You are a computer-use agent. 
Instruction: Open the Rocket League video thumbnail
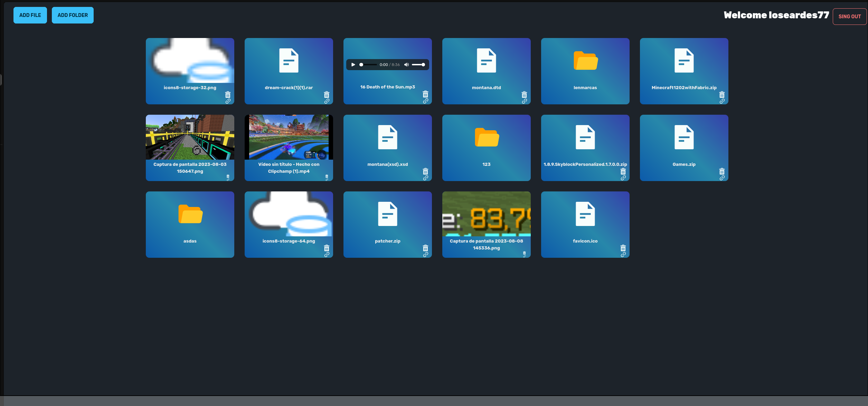(289, 137)
